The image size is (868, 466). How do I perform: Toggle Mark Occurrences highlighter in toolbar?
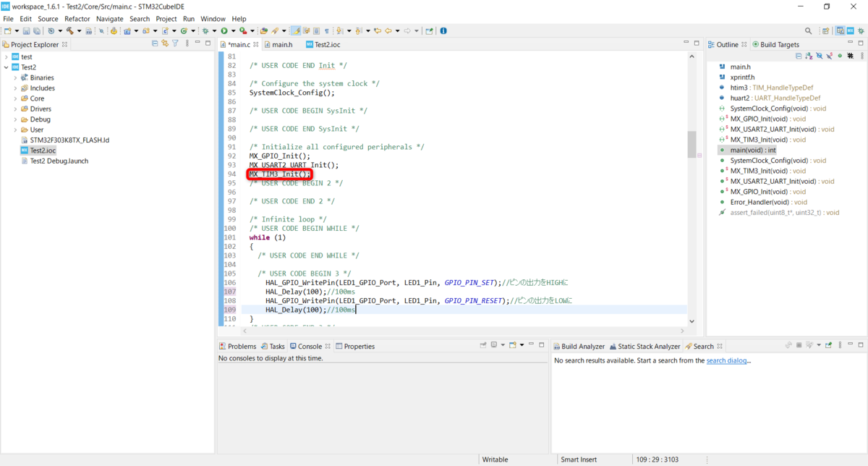click(296, 31)
